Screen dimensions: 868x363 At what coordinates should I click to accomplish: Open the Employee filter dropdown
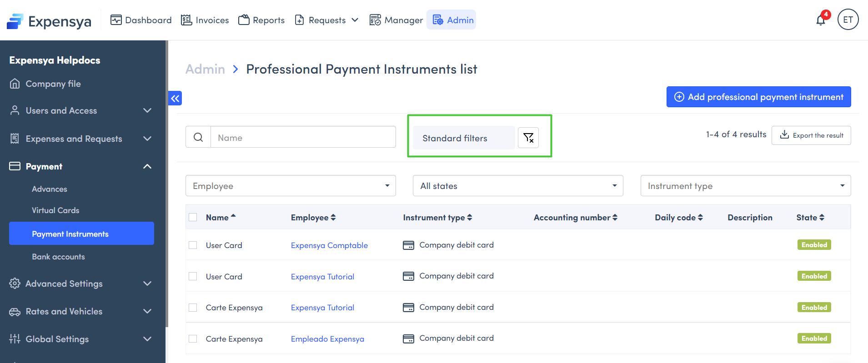291,186
